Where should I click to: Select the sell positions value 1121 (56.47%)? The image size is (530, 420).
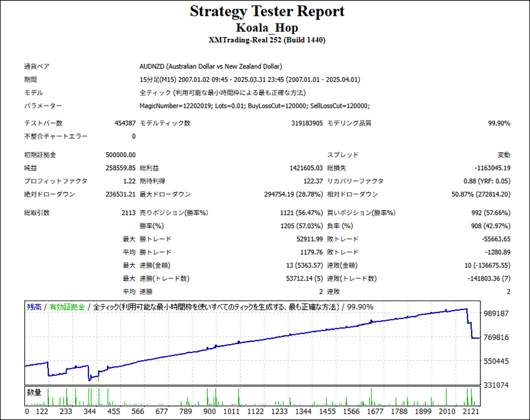[301, 213]
